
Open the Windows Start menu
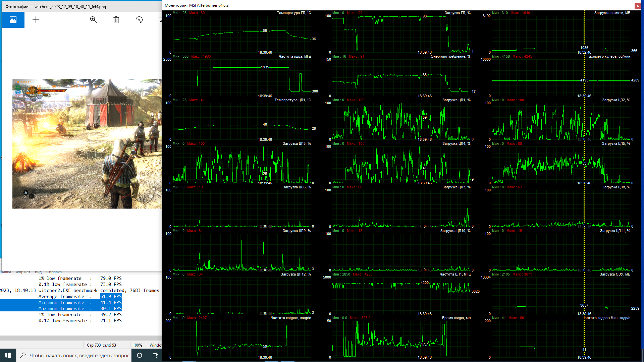[x=8, y=355]
